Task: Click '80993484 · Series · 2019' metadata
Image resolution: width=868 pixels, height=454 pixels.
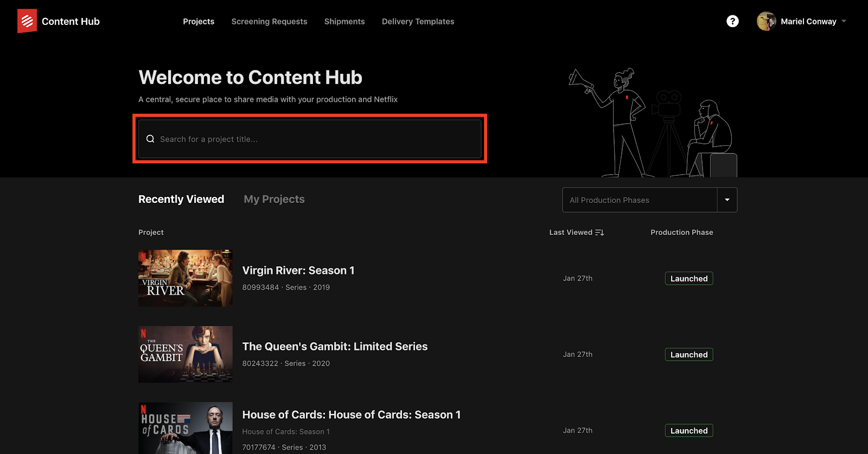Action: (286, 287)
